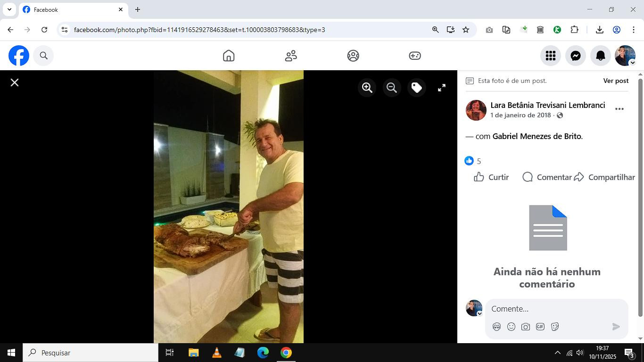The image size is (644, 362).
Task: Click the Comente... comment field
Action: pos(557,309)
